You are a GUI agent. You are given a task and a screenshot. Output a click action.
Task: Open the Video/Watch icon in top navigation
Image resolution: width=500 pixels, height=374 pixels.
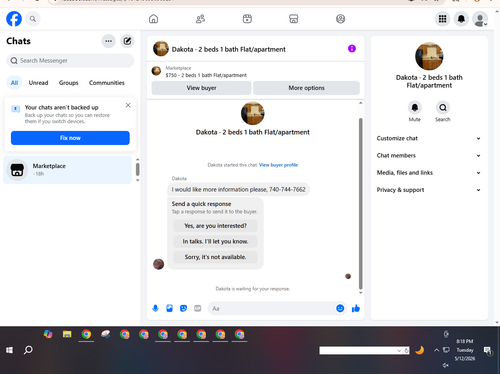click(247, 19)
